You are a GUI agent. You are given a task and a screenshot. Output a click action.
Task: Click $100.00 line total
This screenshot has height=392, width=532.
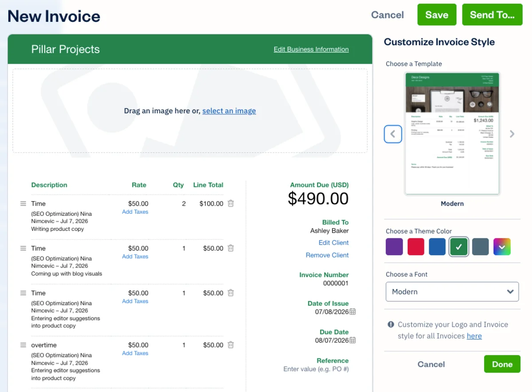tap(211, 204)
